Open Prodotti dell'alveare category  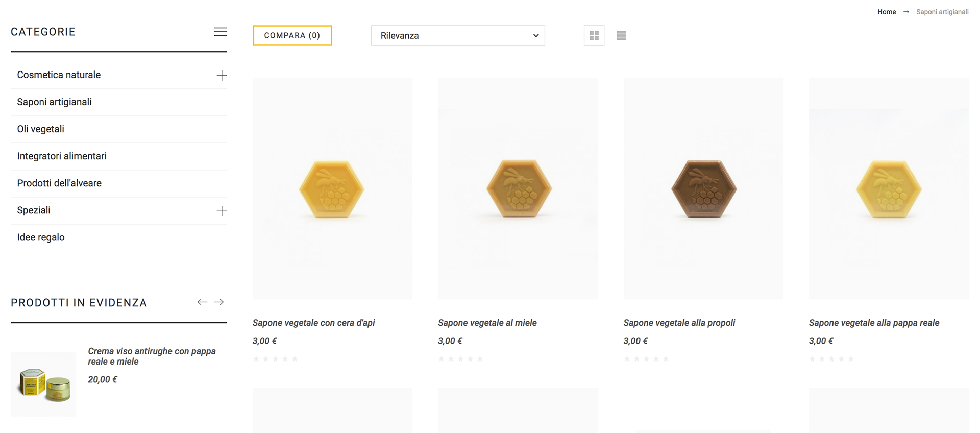click(59, 183)
